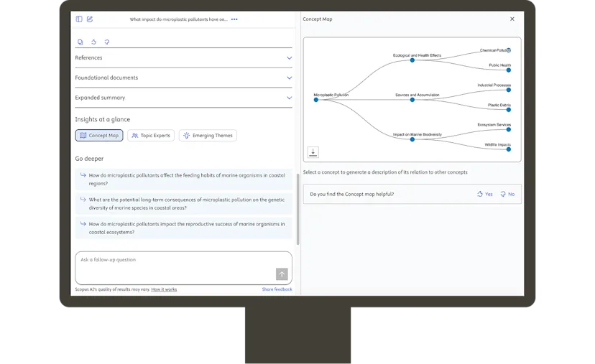Image resolution: width=595 pixels, height=364 pixels.
Task: Ask about genetic diversity long-term consequences
Action: (184, 204)
